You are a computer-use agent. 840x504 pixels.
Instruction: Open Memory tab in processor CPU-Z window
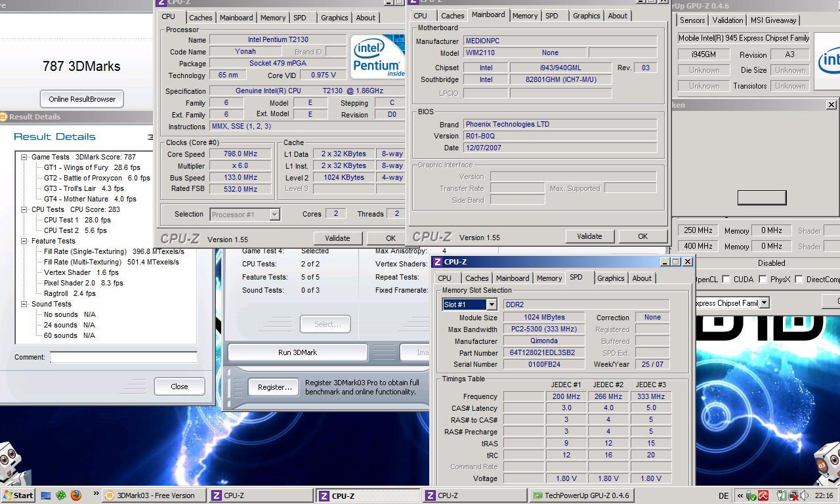(273, 18)
